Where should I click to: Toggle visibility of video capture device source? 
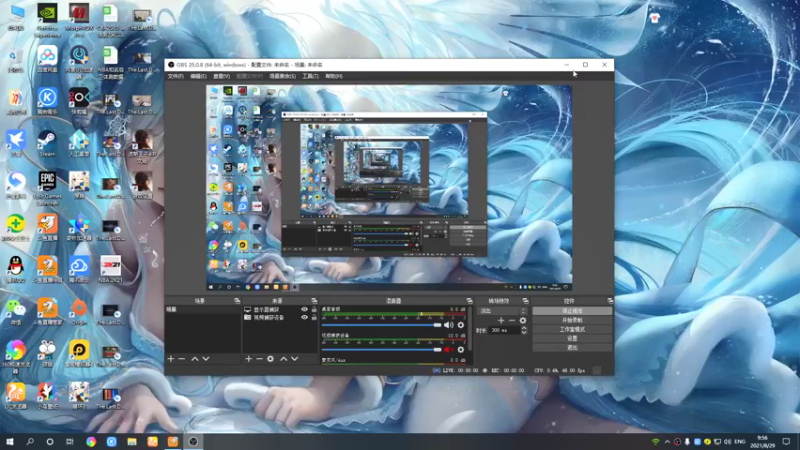305,317
